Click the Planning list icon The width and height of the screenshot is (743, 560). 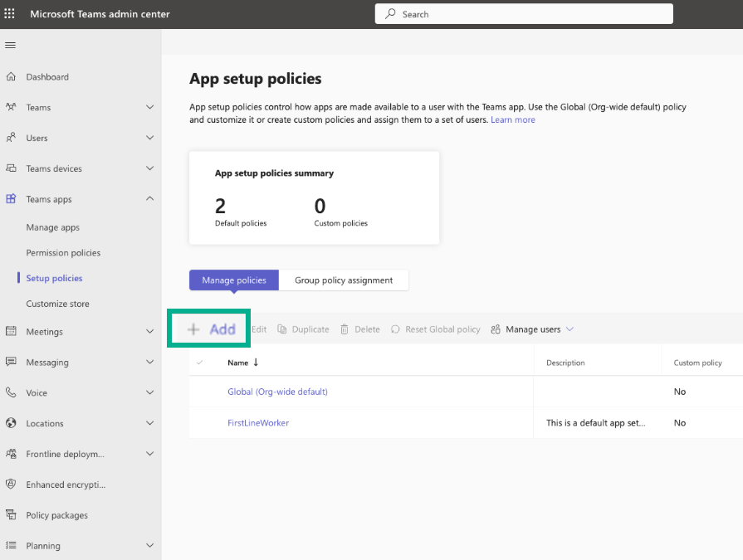coord(11,545)
